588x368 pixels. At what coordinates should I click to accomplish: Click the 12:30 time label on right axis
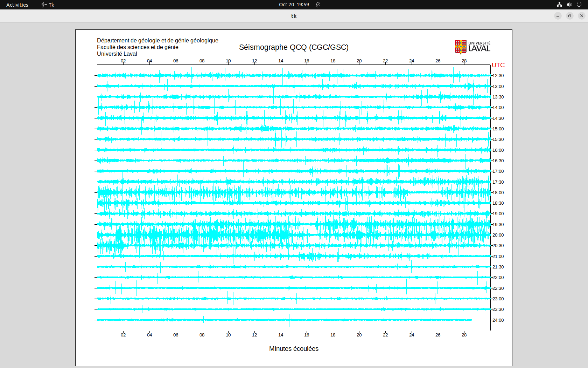coord(498,76)
